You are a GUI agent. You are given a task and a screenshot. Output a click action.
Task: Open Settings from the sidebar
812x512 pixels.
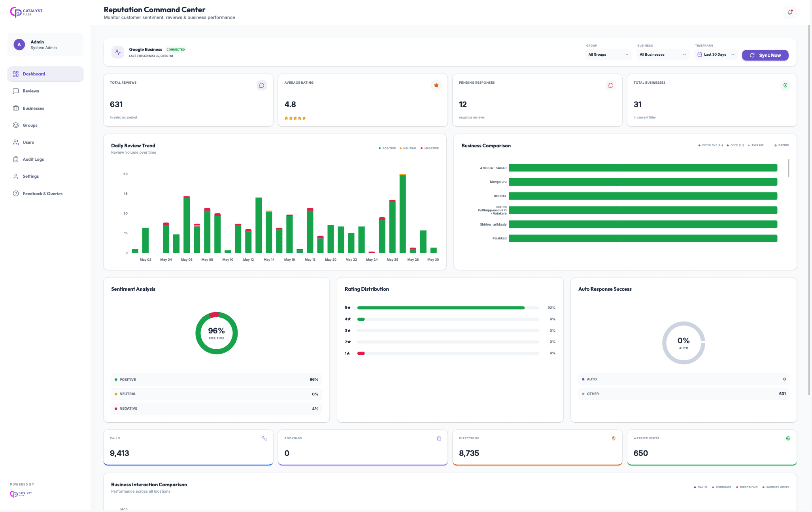pyautogui.click(x=45, y=176)
